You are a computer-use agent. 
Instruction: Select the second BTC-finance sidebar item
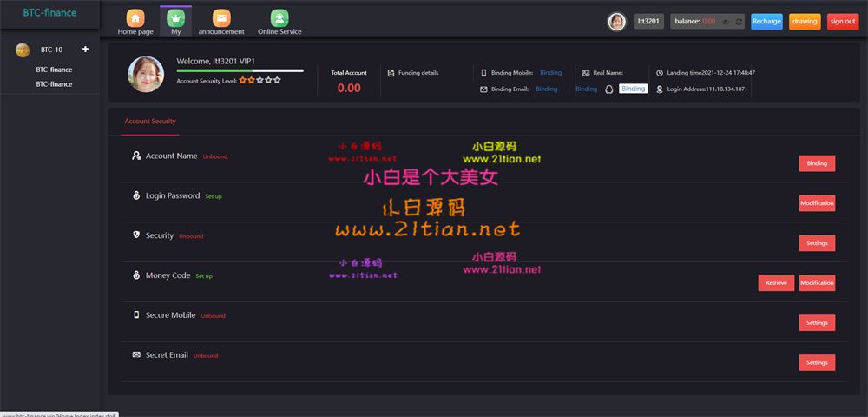click(x=54, y=84)
